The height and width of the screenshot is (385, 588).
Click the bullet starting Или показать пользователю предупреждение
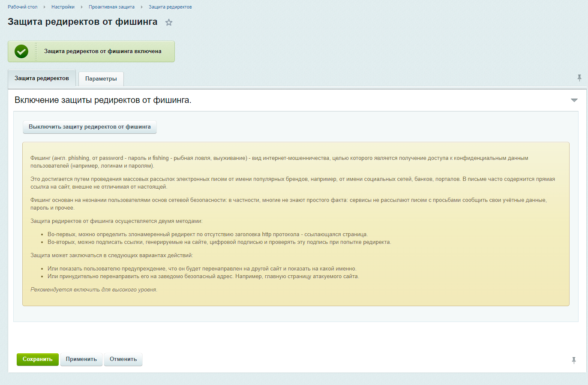coord(202,269)
